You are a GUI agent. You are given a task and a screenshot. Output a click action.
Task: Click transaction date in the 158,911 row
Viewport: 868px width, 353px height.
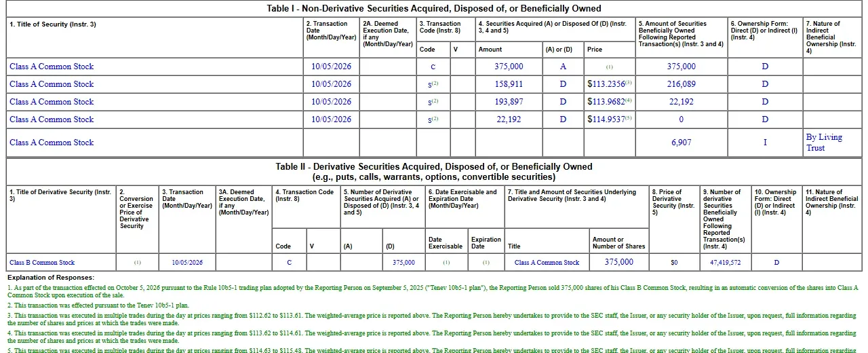[332, 84]
